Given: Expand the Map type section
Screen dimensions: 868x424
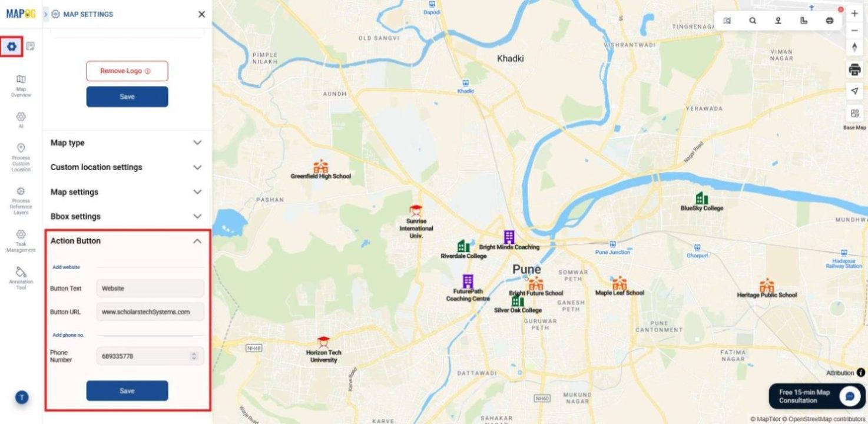Looking at the screenshot, I should (127, 143).
